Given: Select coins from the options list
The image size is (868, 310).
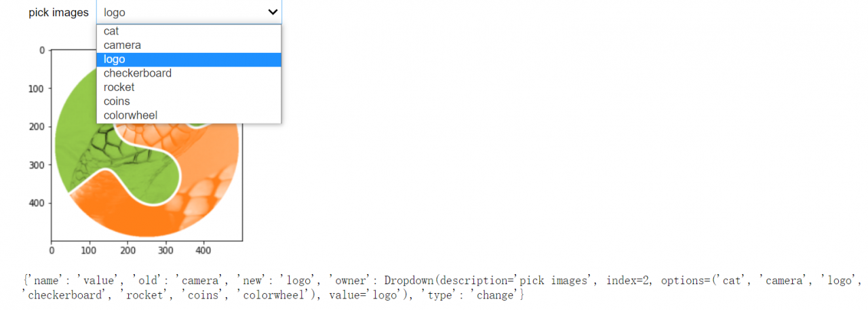Looking at the screenshot, I should (189, 102).
